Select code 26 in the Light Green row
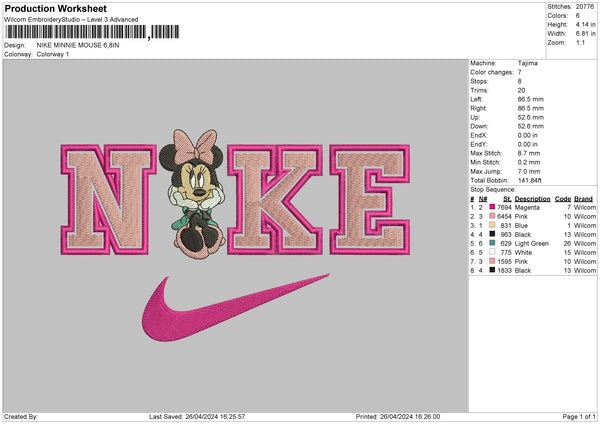600x424 pixels. coord(567,243)
